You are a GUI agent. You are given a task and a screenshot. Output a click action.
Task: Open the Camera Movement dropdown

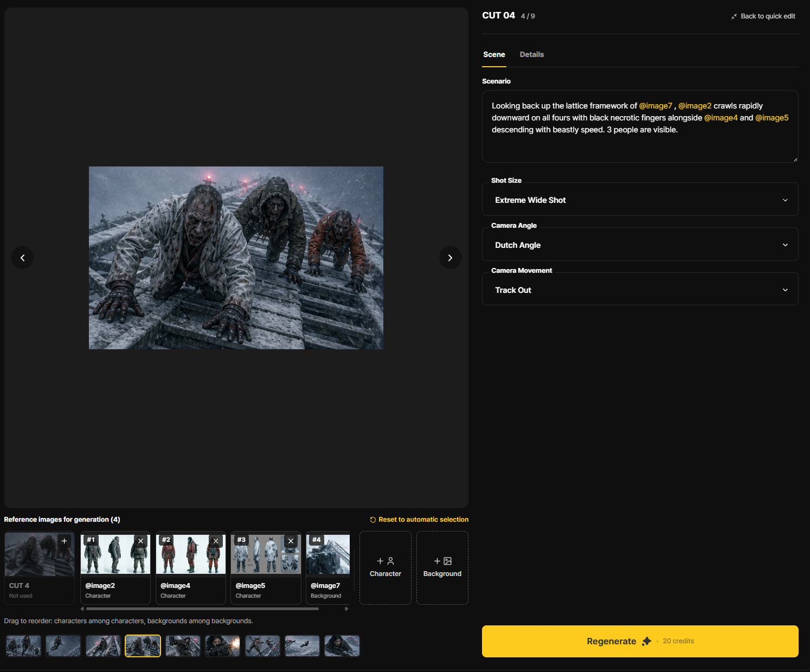click(x=640, y=290)
